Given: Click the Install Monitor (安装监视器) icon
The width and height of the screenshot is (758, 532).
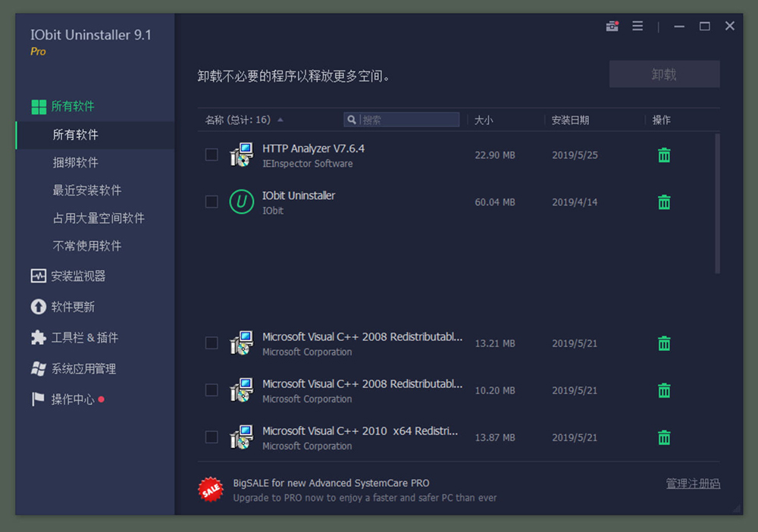Looking at the screenshot, I should point(39,276).
